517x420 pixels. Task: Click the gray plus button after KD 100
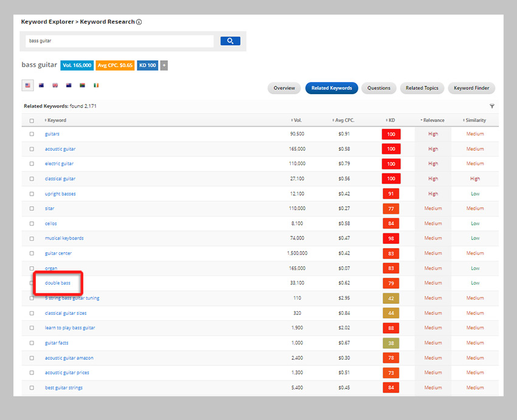[x=164, y=65]
